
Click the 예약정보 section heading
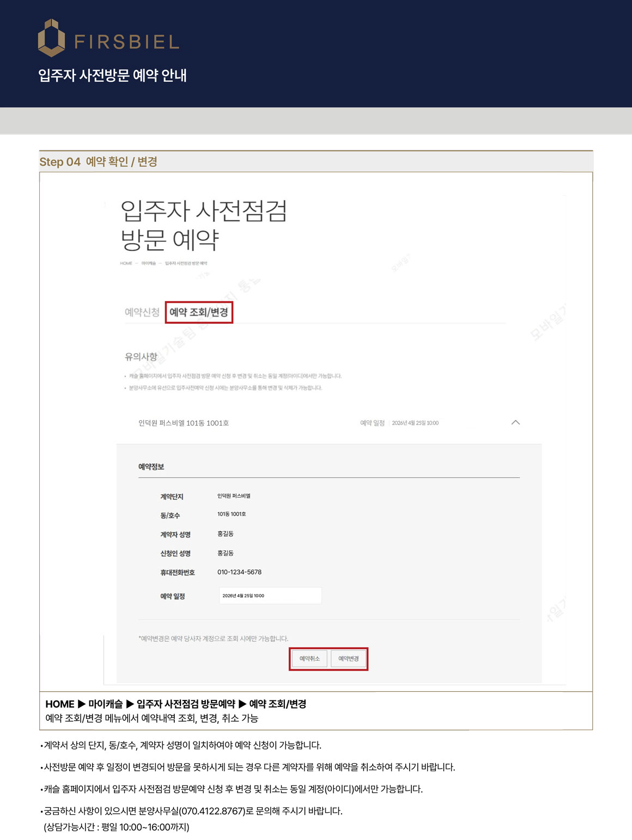151,467
